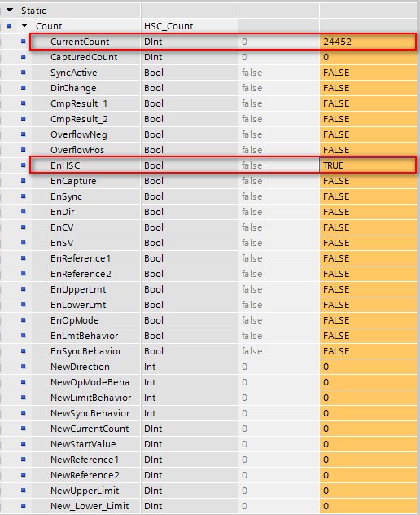
Task: Collapse the Static section arrow
Action: point(10,10)
